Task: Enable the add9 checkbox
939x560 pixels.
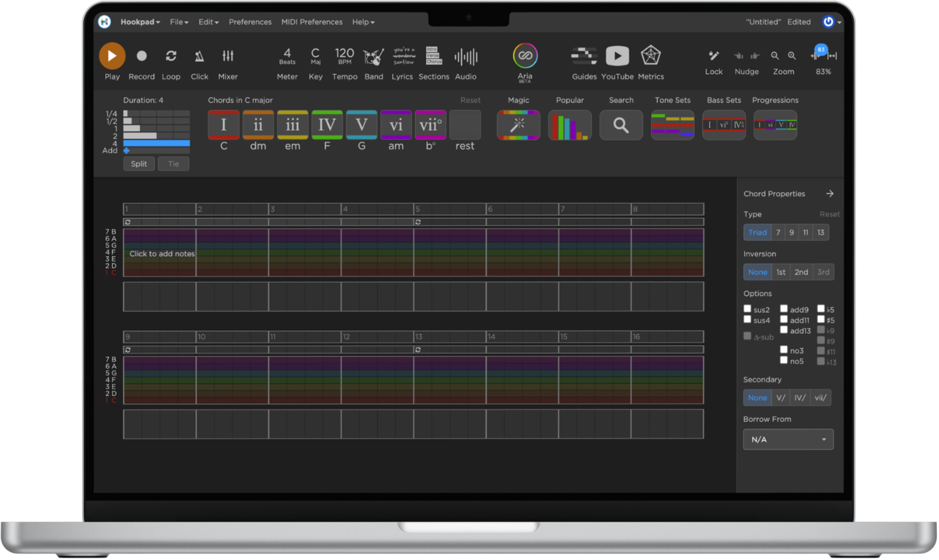Action: [x=784, y=308]
